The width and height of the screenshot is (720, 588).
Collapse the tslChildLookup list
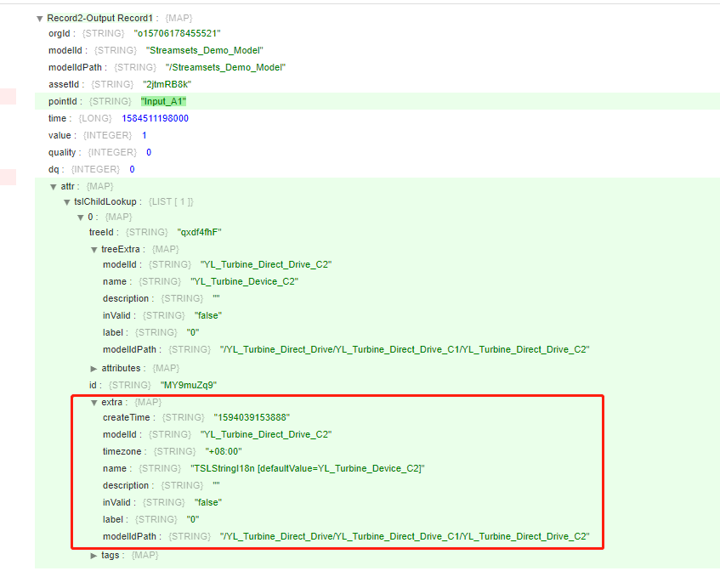66,201
